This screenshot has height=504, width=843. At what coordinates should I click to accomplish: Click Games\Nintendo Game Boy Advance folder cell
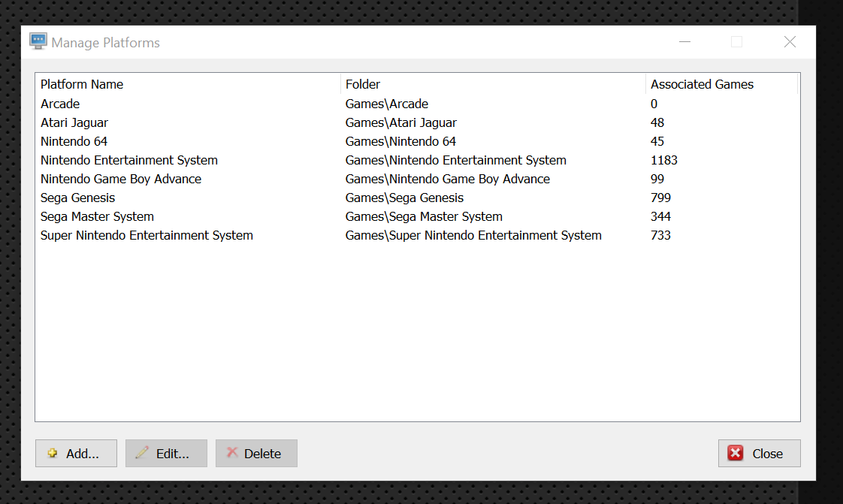click(448, 179)
